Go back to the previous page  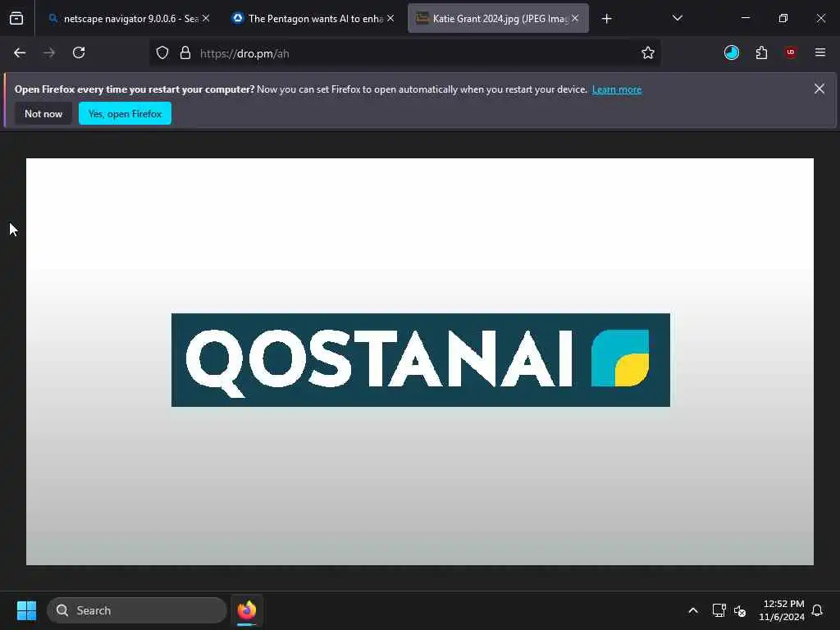pos(20,53)
